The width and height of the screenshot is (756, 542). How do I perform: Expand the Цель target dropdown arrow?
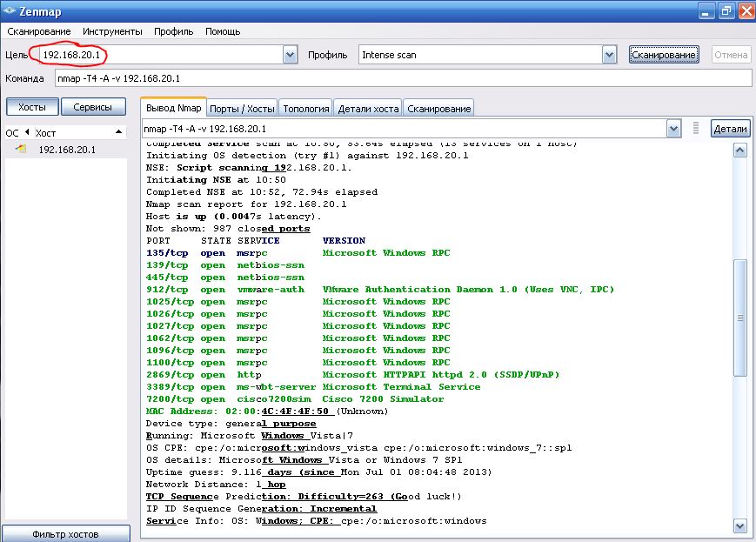[x=290, y=55]
